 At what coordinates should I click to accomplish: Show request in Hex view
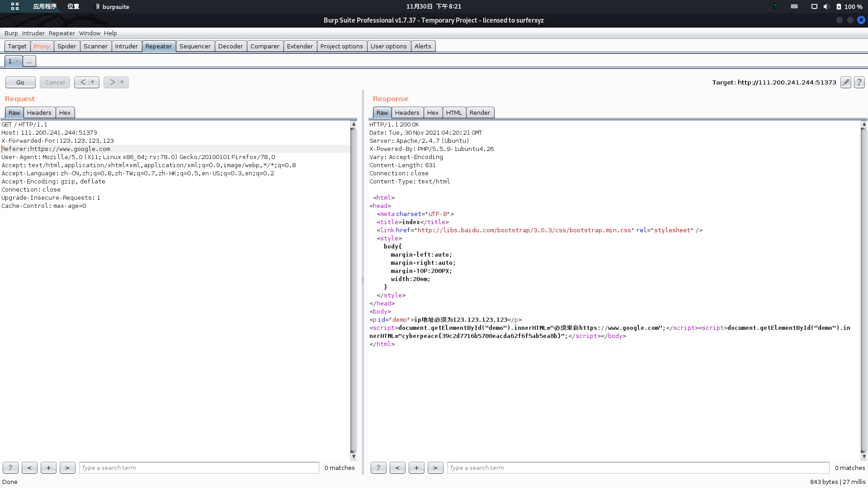pyautogui.click(x=65, y=113)
